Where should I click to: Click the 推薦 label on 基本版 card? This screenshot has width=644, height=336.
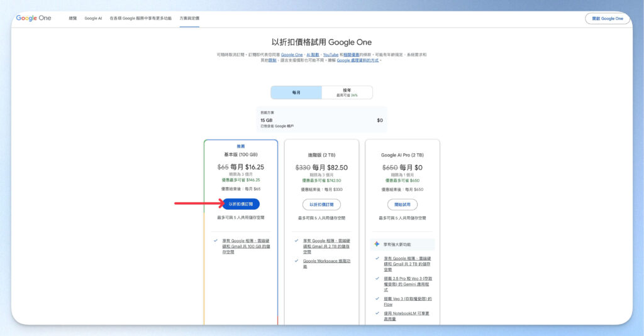tap(241, 146)
